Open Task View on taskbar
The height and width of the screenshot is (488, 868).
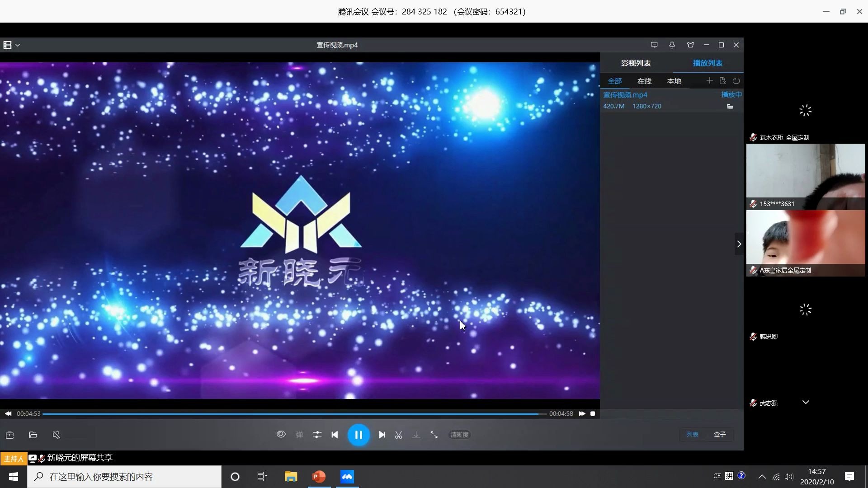pos(262,477)
